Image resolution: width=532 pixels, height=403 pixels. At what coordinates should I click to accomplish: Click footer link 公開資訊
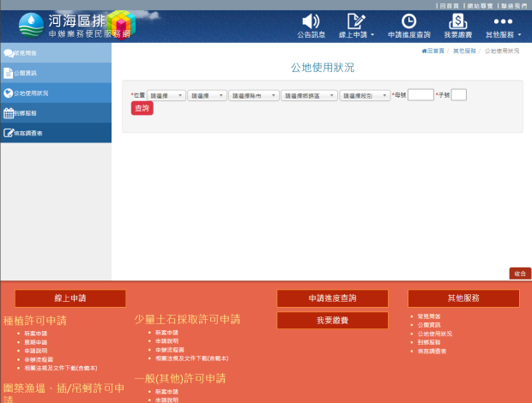[429, 325]
